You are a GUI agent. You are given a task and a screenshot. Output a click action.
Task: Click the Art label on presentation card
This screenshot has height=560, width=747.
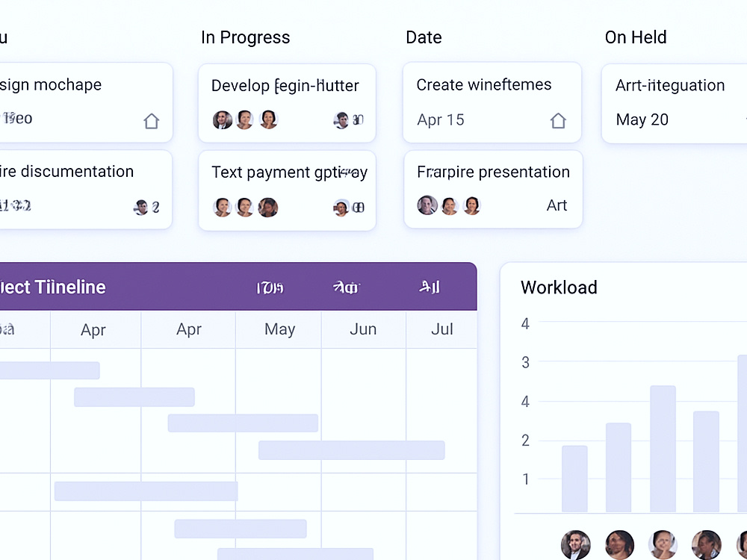(557, 205)
